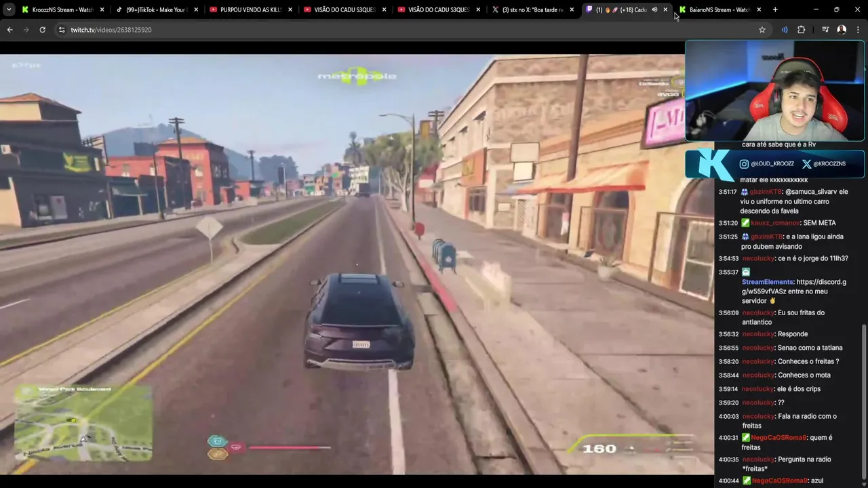Switch to the TikTok - Make Your tab
Viewport: 868px width, 488px height.
[x=157, y=9]
